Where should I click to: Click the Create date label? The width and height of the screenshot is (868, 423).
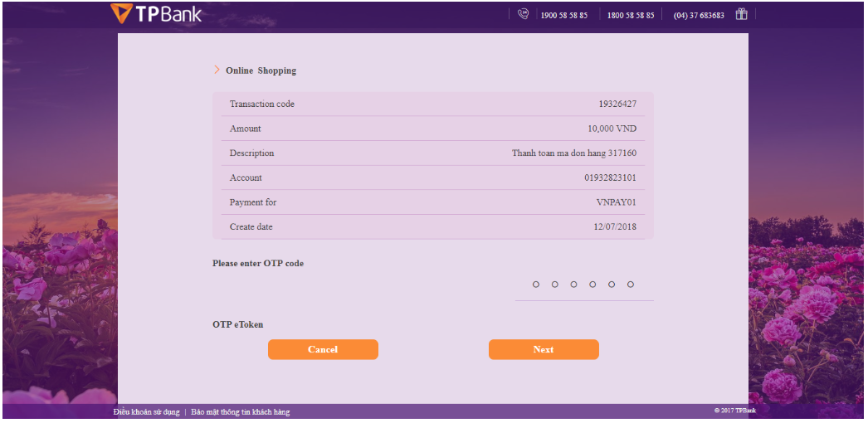click(251, 226)
